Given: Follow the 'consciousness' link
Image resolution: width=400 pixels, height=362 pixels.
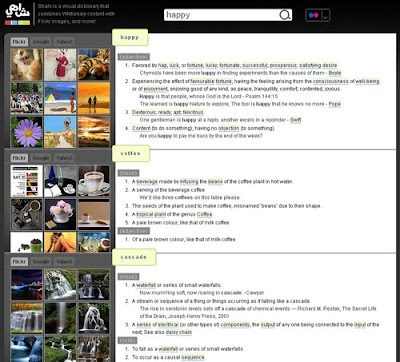Looking at the screenshot, I should (331, 81).
